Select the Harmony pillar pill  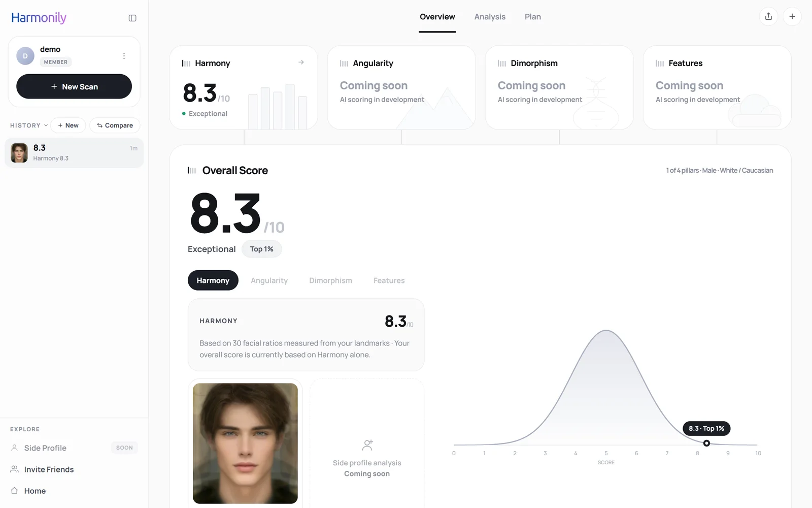(213, 280)
